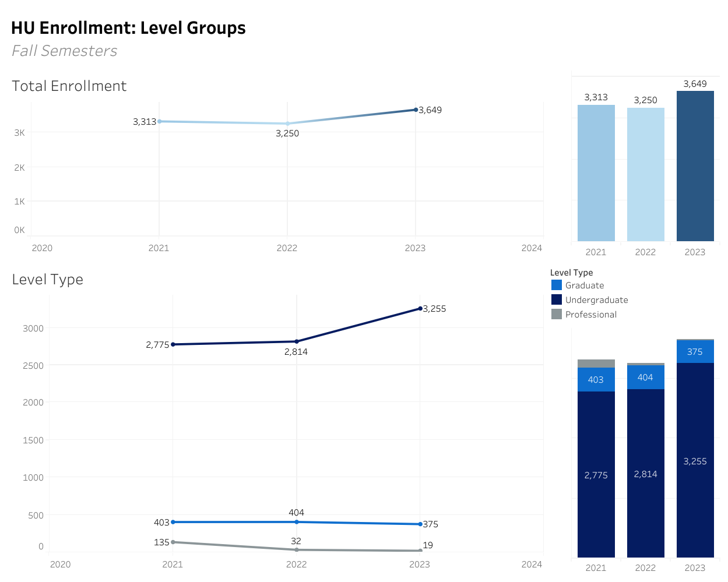The width and height of the screenshot is (728, 582).
Task: Click the 2022 total enrollment bar
Action: tap(645, 175)
